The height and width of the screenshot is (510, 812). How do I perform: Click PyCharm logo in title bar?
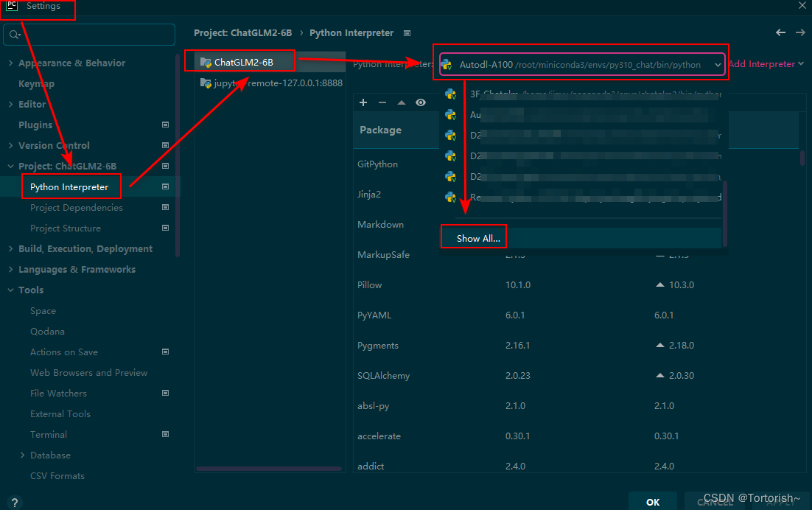coord(11,6)
